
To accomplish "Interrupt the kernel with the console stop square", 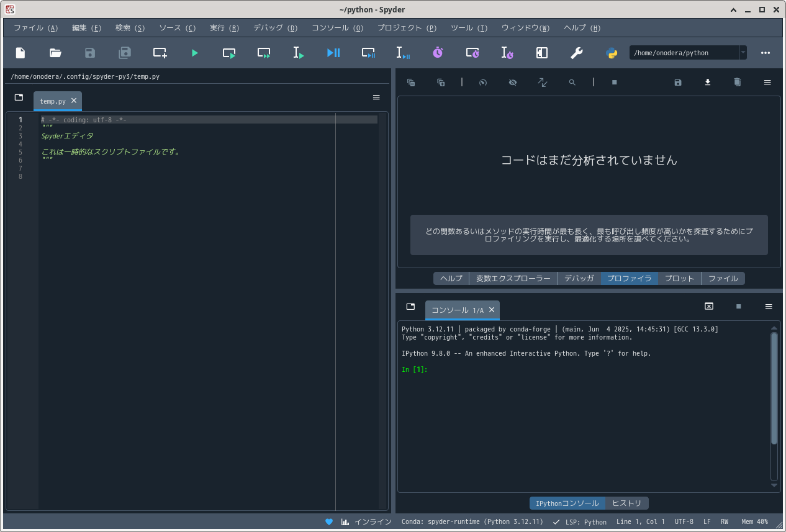I will tap(739, 306).
